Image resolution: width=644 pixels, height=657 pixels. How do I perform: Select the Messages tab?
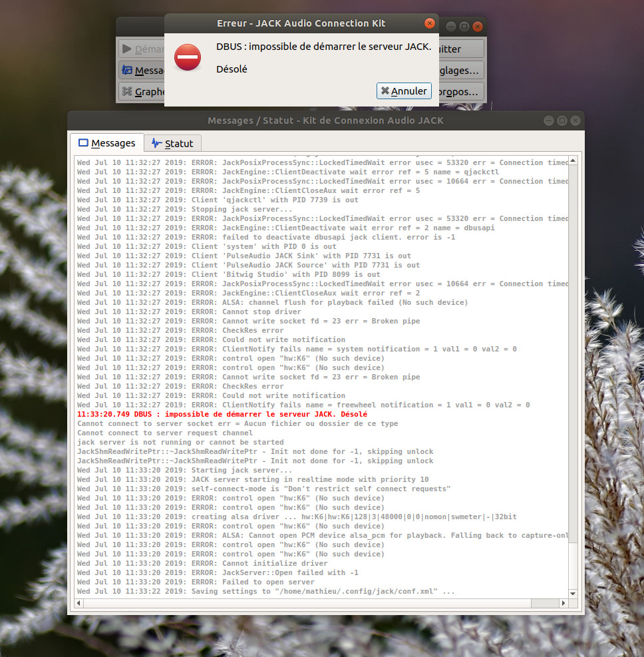tap(107, 143)
